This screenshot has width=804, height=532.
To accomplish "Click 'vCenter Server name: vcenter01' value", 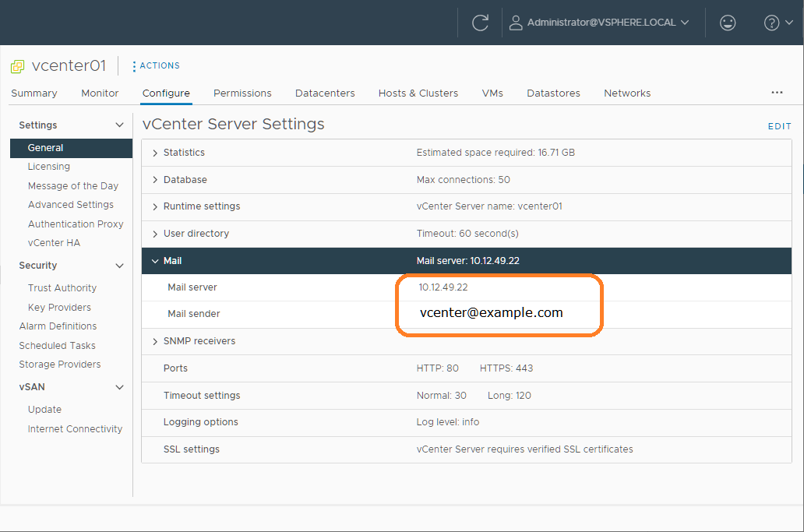I will click(x=489, y=206).
